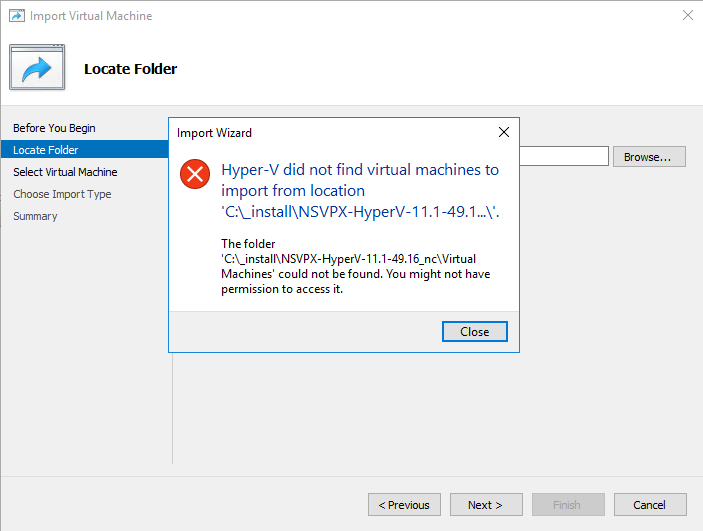Click the folder path input field

564,156
